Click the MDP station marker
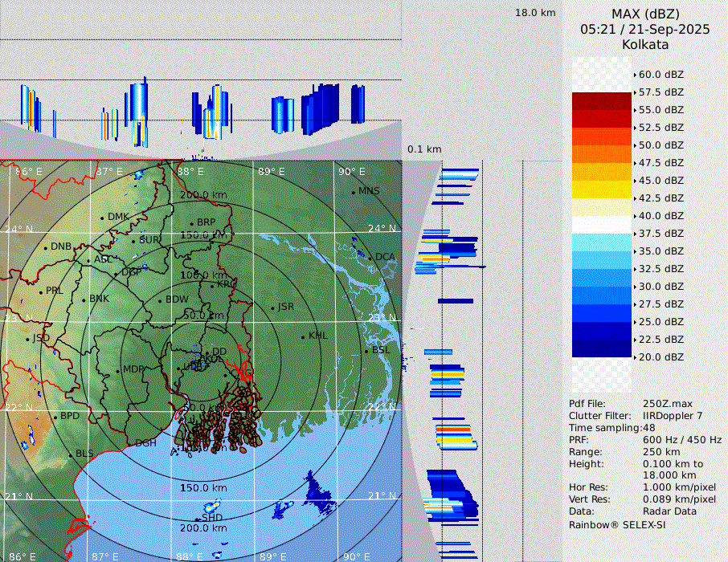The image size is (728, 562). (x=118, y=370)
